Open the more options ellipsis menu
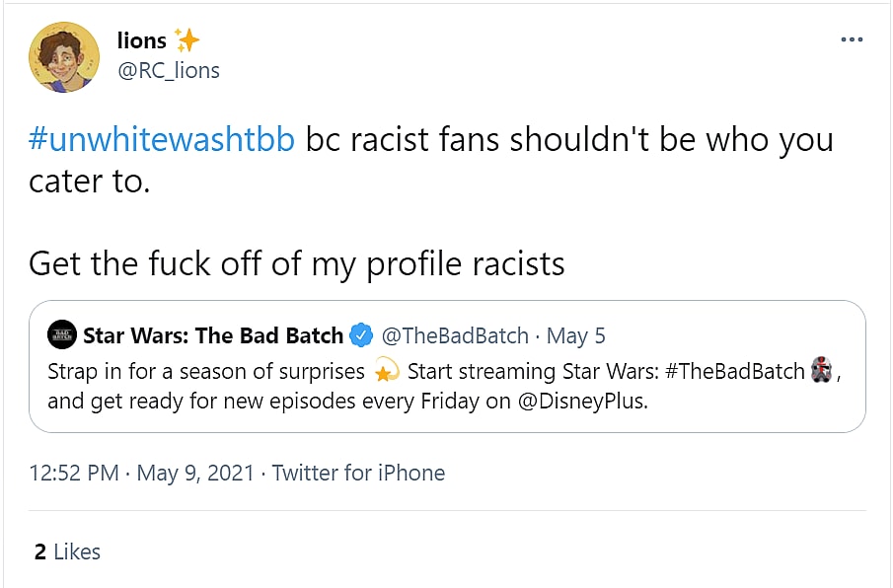Screen dimensions: 893x588 (851, 39)
